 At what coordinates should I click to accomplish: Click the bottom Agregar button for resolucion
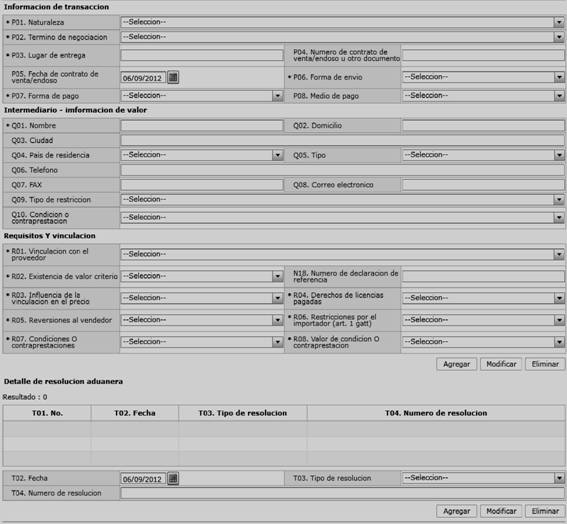pyautogui.click(x=456, y=511)
